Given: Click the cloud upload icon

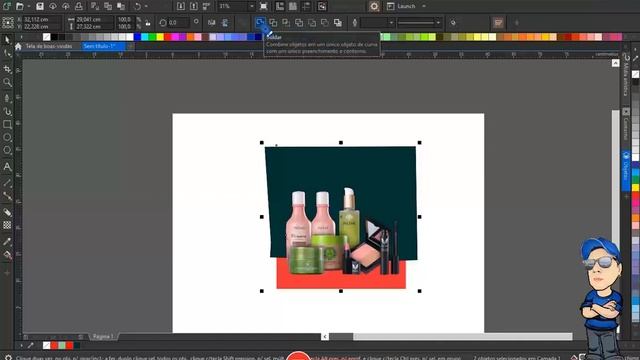Looking at the screenshot, I should point(66,6).
